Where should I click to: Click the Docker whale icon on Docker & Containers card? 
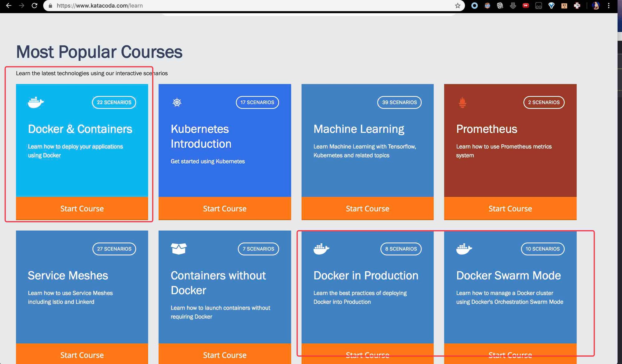35,102
